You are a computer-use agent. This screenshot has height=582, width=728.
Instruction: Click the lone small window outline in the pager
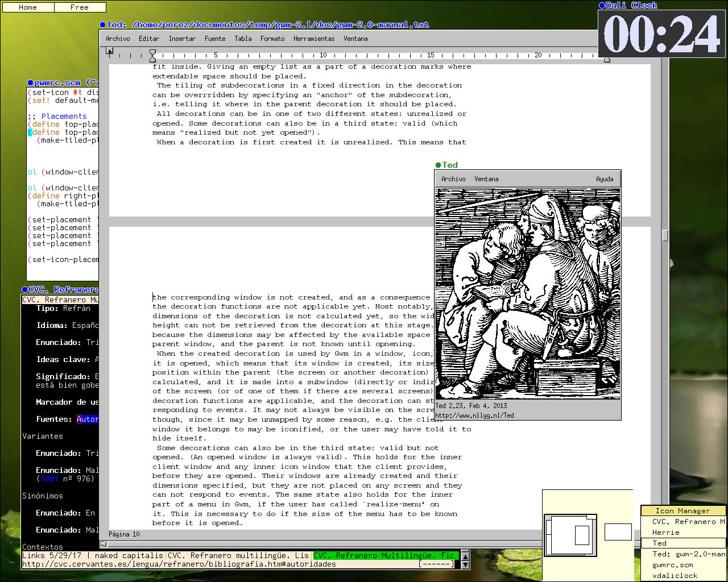click(x=618, y=532)
